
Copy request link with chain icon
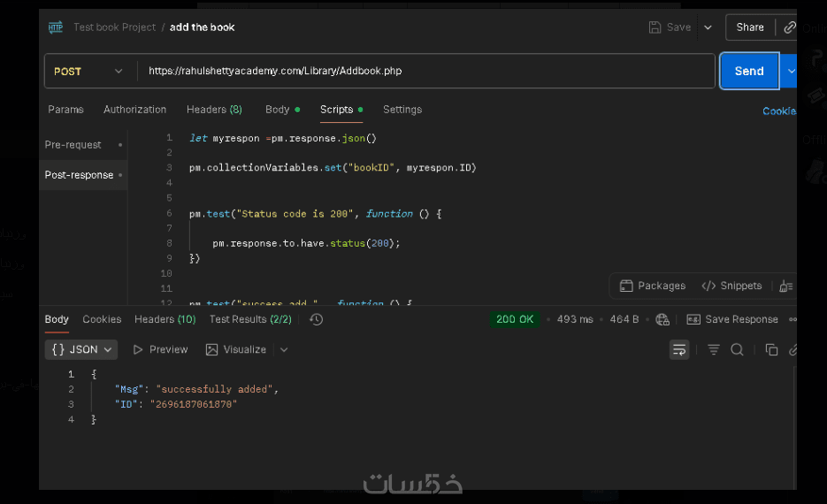click(789, 27)
